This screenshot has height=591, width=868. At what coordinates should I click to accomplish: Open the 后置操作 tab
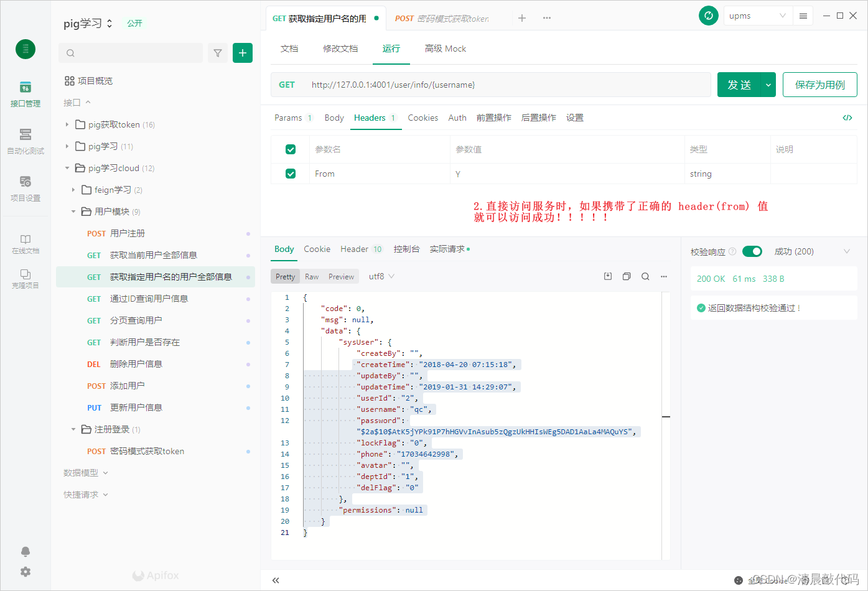click(539, 118)
